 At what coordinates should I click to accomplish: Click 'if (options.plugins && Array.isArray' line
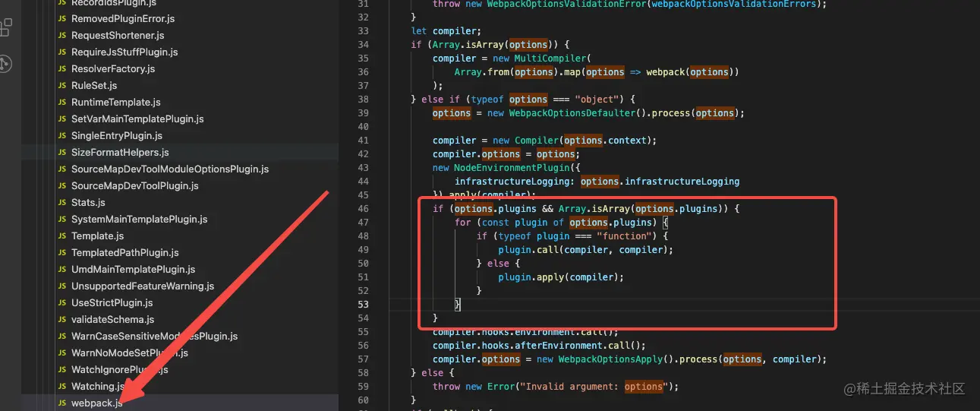(x=586, y=209)
